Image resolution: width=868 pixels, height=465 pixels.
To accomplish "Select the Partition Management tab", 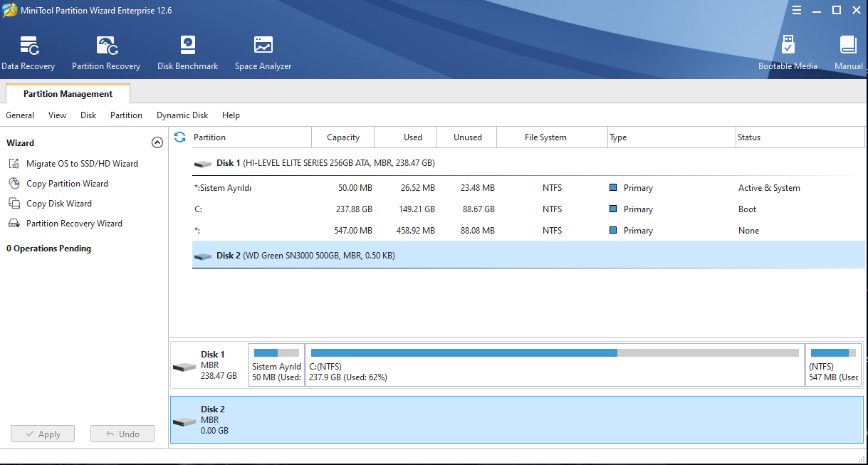I will pos(68,94).
